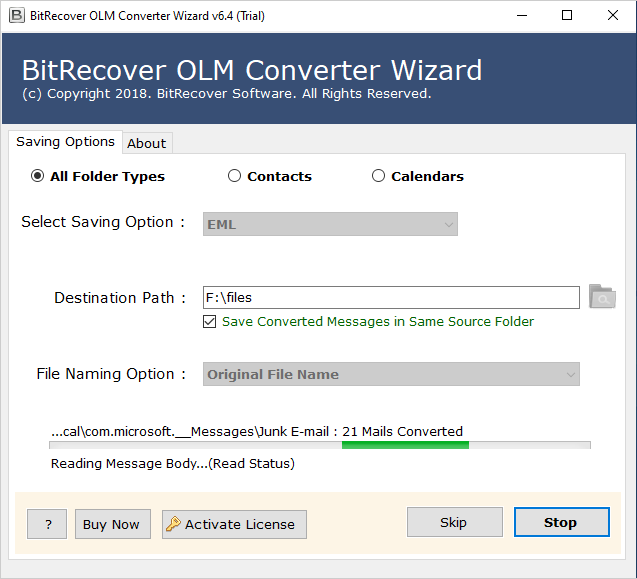
Task: Click the Activate License button
Action: click(x=234, y=524)
